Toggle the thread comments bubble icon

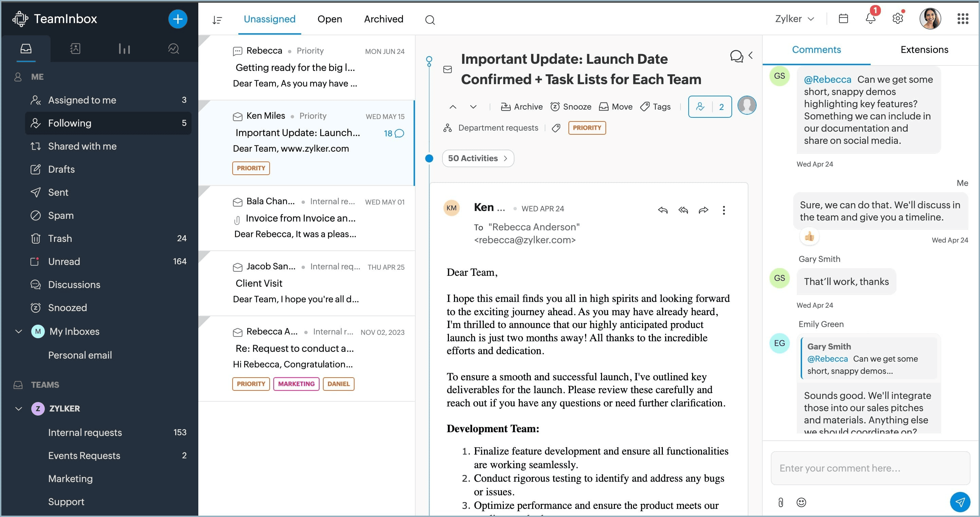(x=737, y=56)
